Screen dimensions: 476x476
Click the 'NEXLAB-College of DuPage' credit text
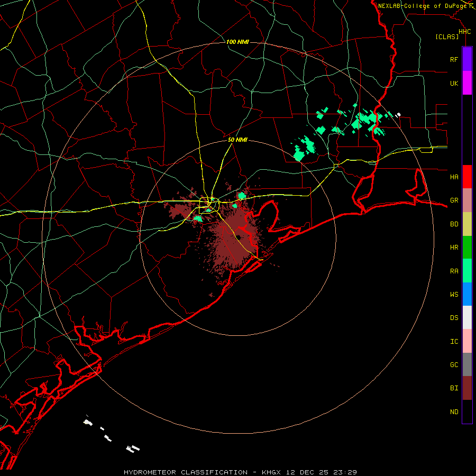tap(422, 6)
